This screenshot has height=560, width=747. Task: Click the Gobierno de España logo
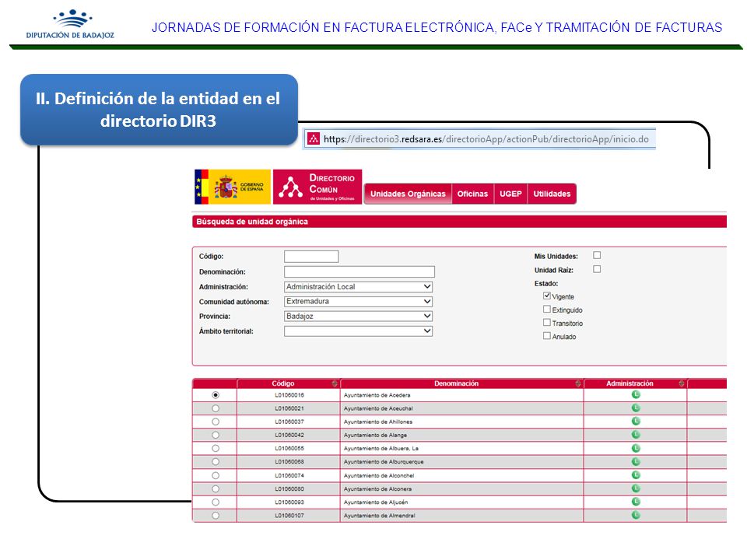pos(233,187)
